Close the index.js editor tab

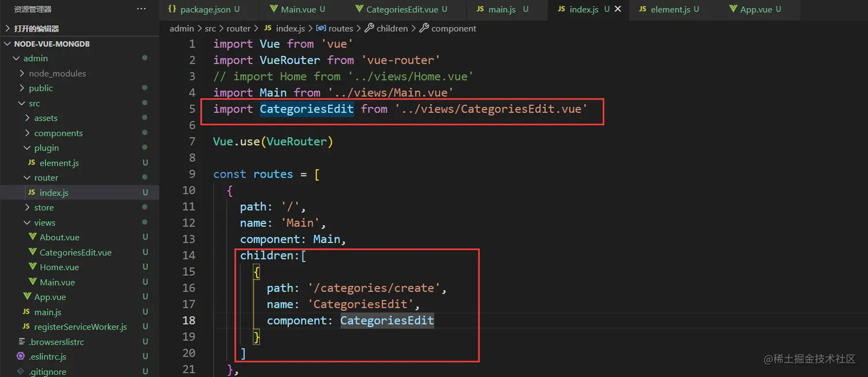pos(618,9)
